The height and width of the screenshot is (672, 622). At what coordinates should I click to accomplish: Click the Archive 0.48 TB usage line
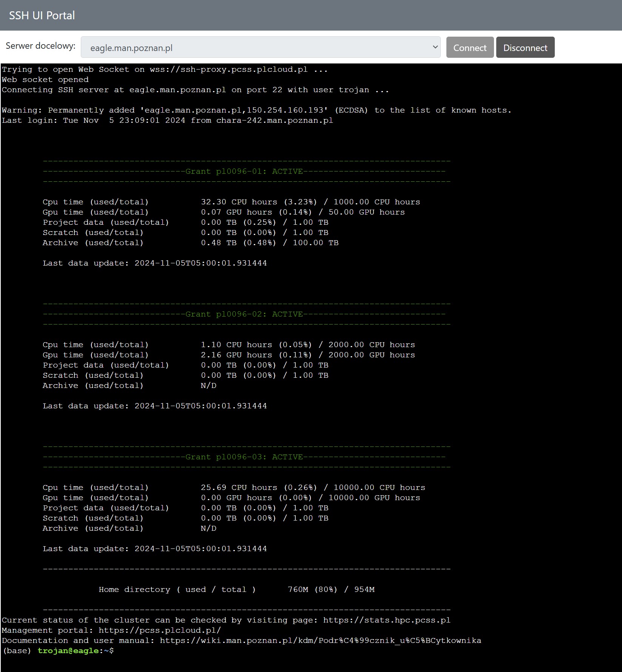pyautogui.click(x=190, y=243)
